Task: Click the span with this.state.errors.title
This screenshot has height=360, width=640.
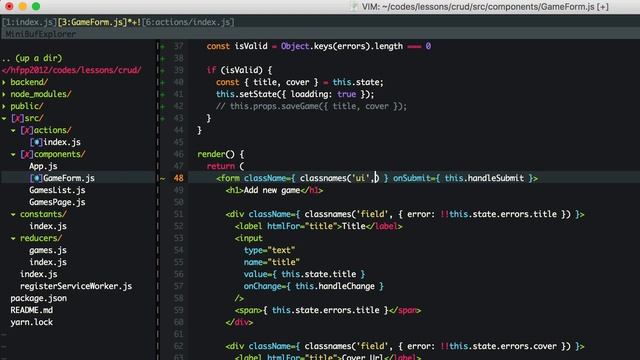Action: tap(327, 310)
